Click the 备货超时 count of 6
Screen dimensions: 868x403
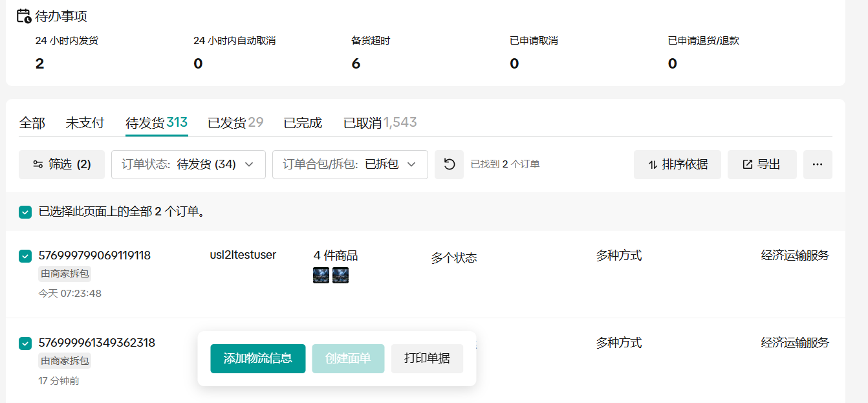pyautogui.click(x=356, y=63)
